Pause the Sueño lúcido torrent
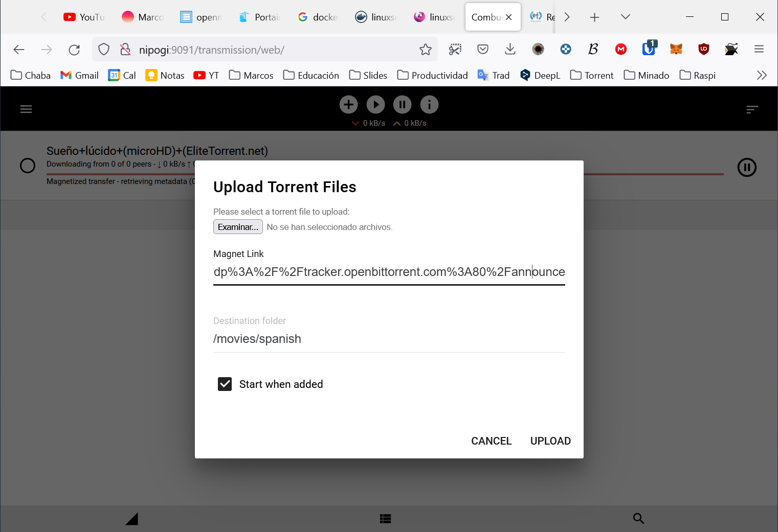The image size is (778, 532). (x=747, y=167)
